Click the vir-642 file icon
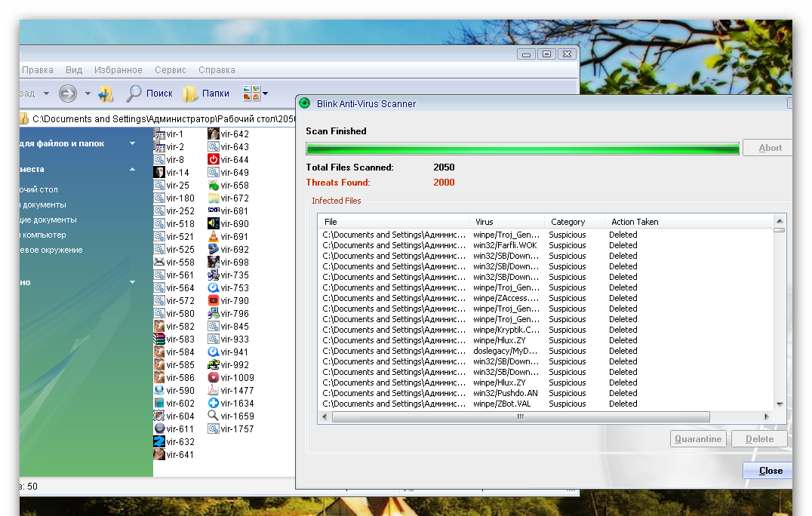Viewport: 812px width, 516px height. [213, 134]
